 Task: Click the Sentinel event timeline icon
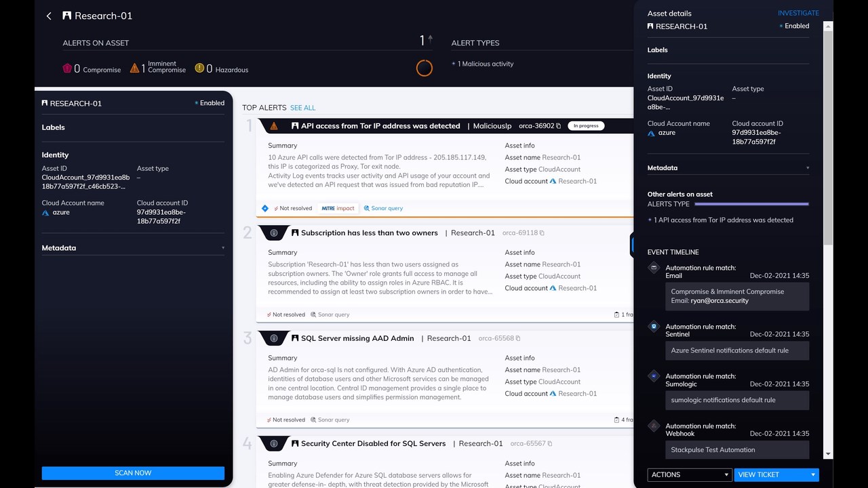[654, 326]
